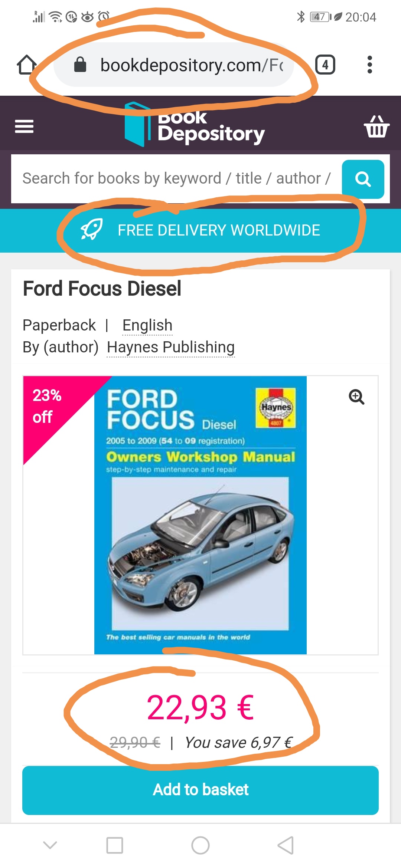The image size is (401, 868).
Task: Tap the browser home icon
Action: pyautogui.click(x=27, y=65)
